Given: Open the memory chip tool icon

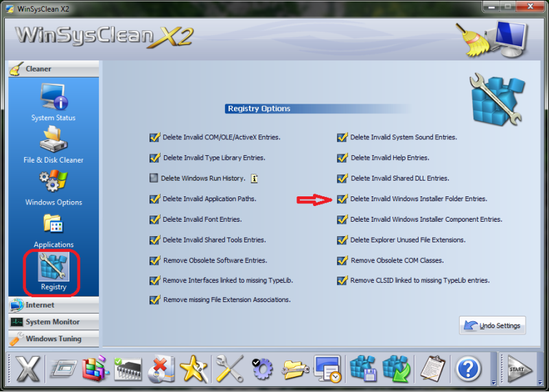Looking at the screenshot, I should (x=128, y=369).
